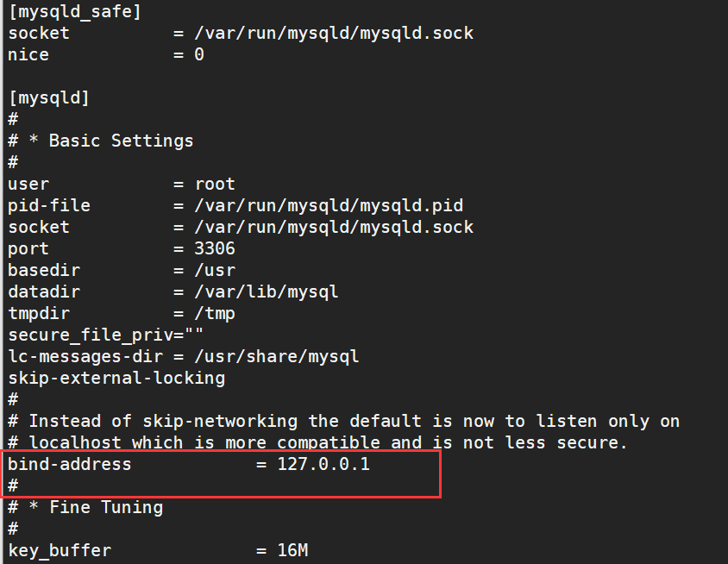728x564 pixels.
Task: Click the lc-messages-dir path /usr/share/mysql
Action: (276, 356)
